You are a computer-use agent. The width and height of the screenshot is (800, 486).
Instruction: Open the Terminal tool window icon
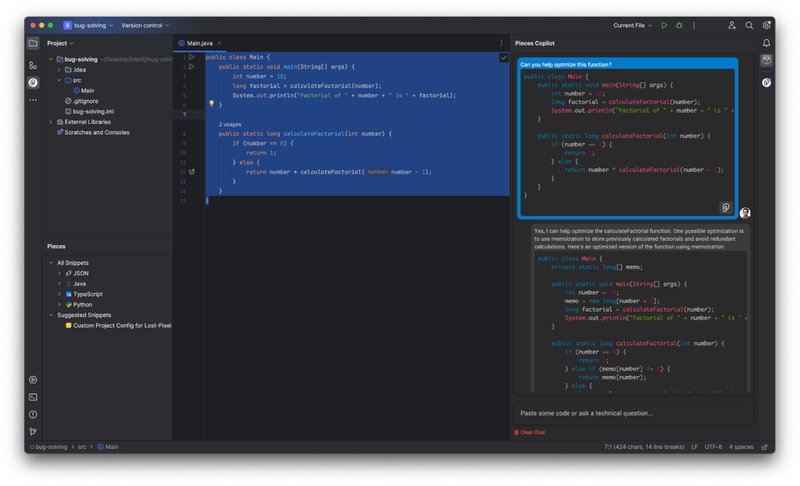coord(33,397)
